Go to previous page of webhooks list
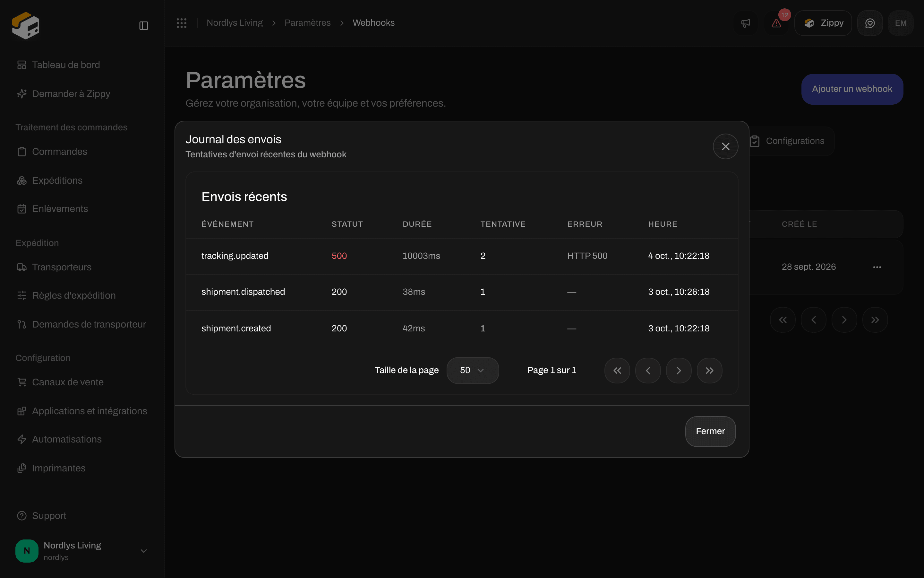Screen dimensions: 924x578 point(813,320)
